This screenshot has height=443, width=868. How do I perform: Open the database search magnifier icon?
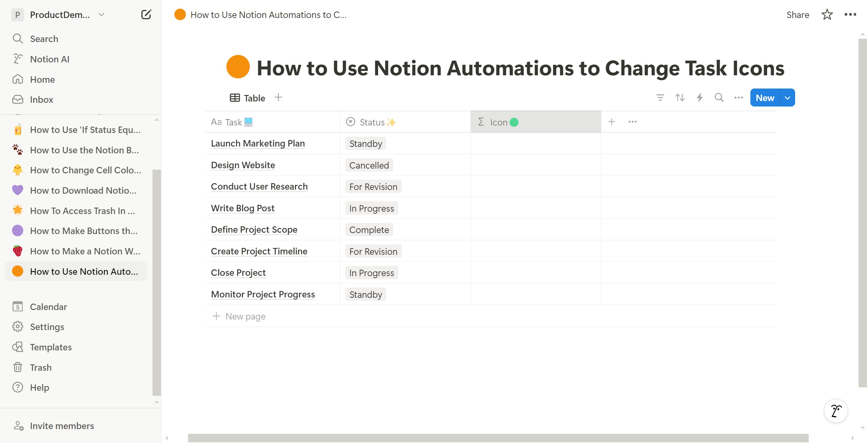719,98
